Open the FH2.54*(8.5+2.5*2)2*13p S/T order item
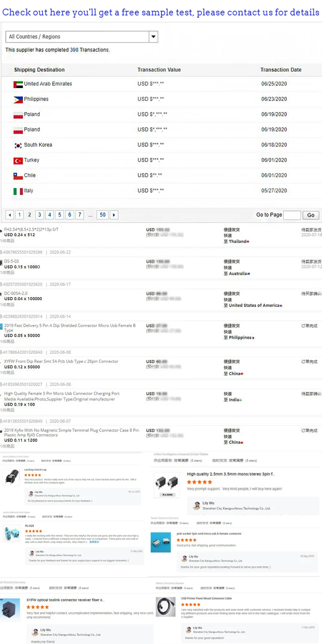Viewport: 322px width, 644px height. [x=31, y=229]
